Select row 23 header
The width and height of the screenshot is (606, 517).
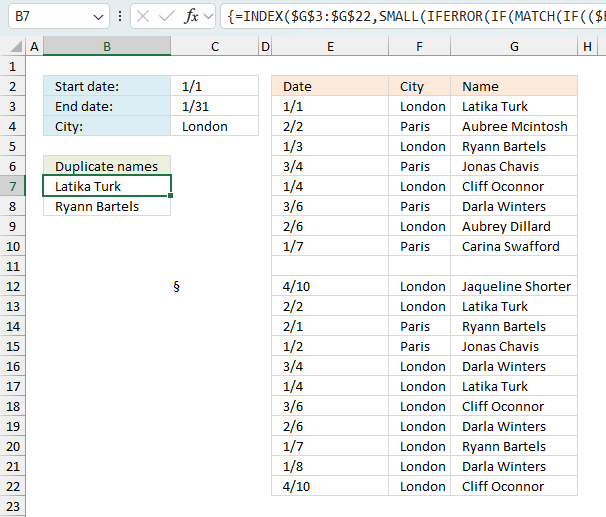(13, 506)
